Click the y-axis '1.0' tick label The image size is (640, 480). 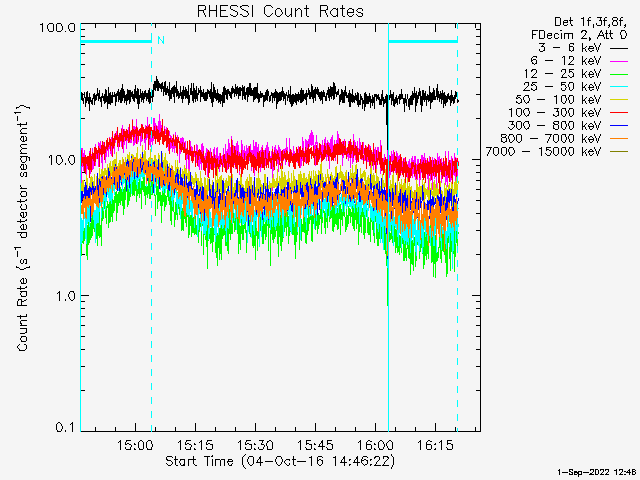pos(65,296)
